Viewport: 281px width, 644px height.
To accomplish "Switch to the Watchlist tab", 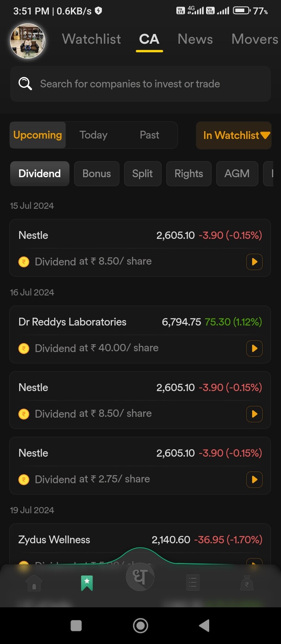I will [91, 39].
